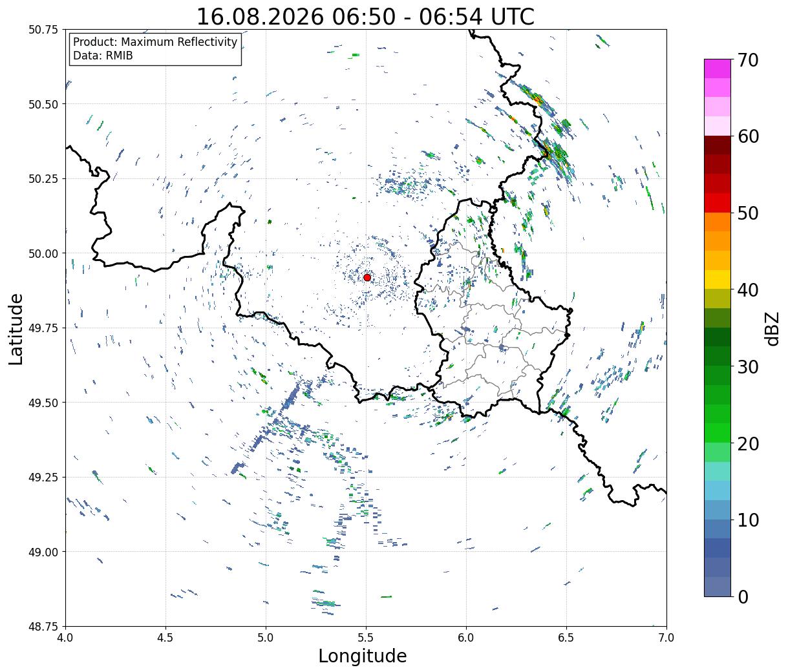Click the 5.5 longitude tick label

click(x=366, y=638)
